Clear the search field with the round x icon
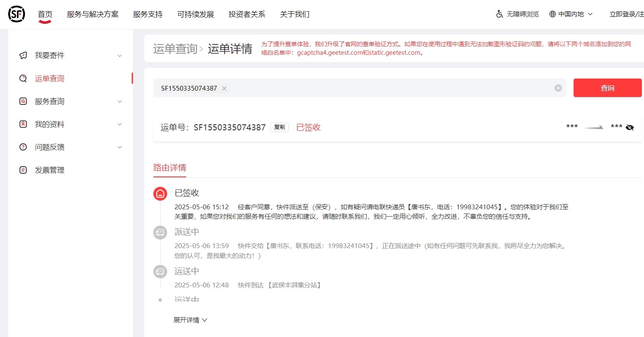The width and height of the screenshot is (644, 337). (558, 88)
